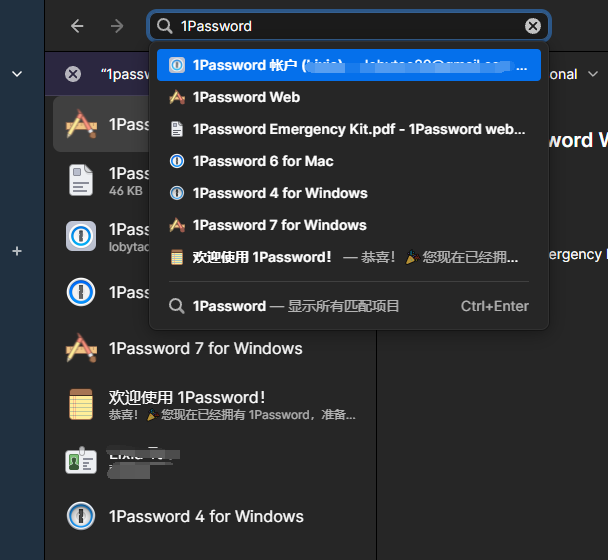Open the 46 KB document item in list

[x=81, y=181]
